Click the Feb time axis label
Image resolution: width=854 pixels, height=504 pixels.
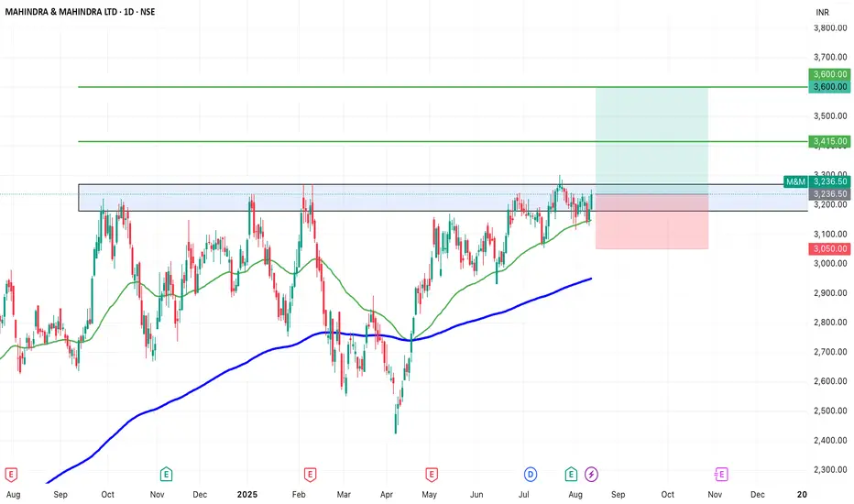299,494
